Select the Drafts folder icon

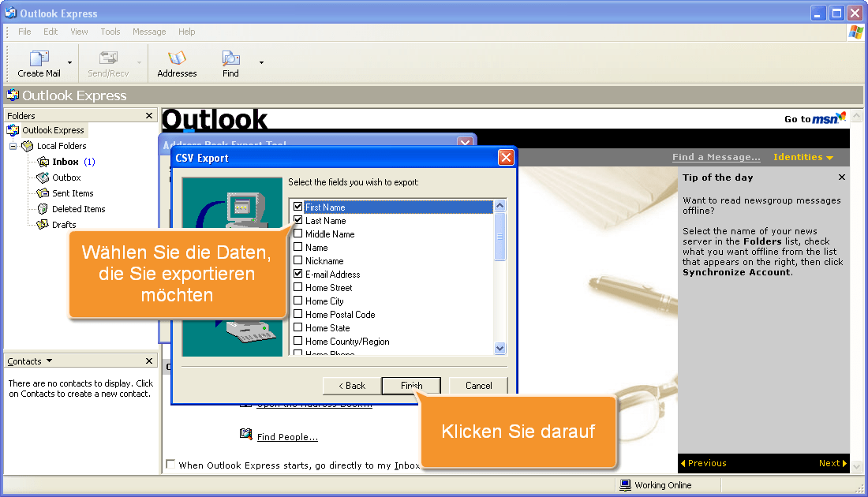pyautogui.click(x=43, y=225)
